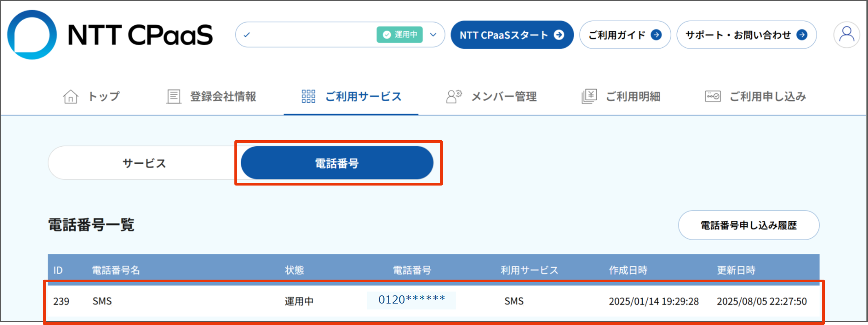Click the checkmark in the account selector
Image resolution: width=868 pixels, height=325 pixels.
(x=247, y=35)
